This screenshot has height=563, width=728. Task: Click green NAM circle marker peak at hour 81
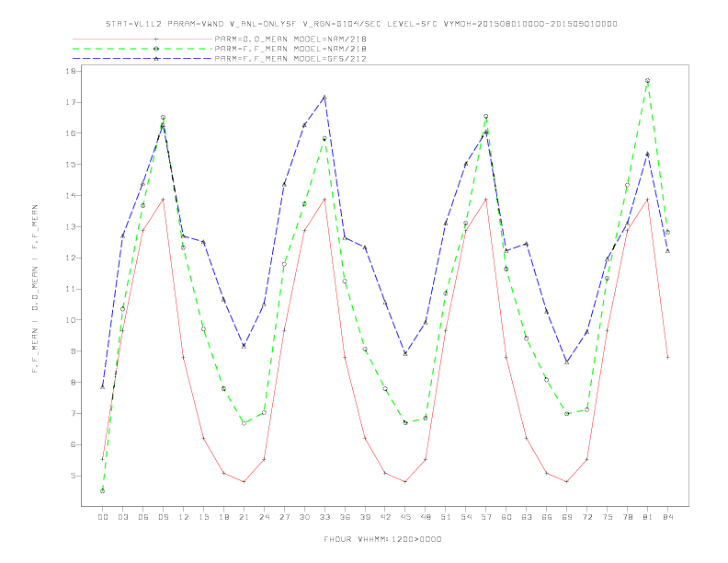point(647,81)
